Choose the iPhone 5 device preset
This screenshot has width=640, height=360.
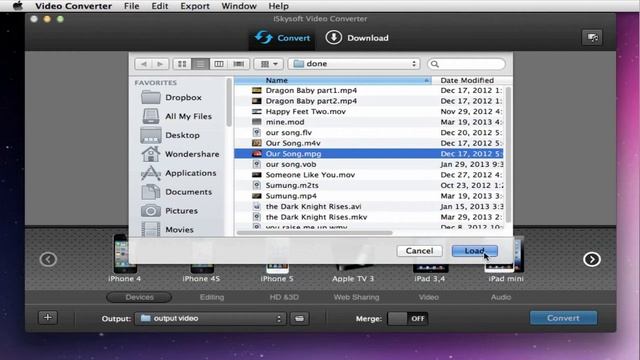pyautogui.click(x=277, y=273)
